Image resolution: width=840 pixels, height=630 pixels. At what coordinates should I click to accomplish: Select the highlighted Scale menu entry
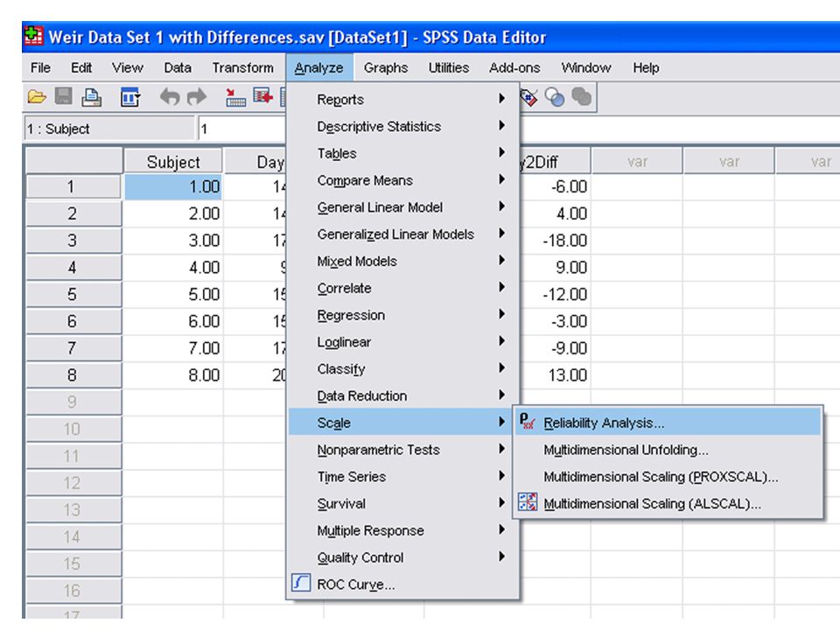point(400,422)
